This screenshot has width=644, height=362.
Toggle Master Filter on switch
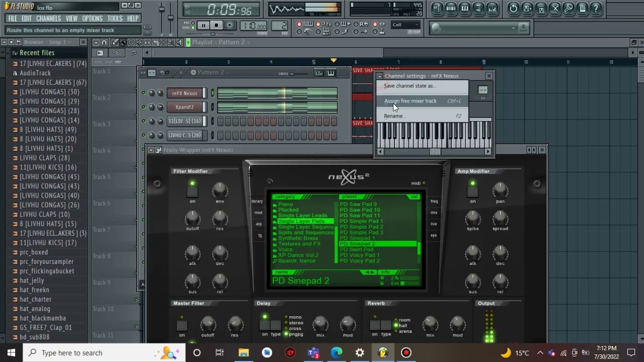pos(182,326)
